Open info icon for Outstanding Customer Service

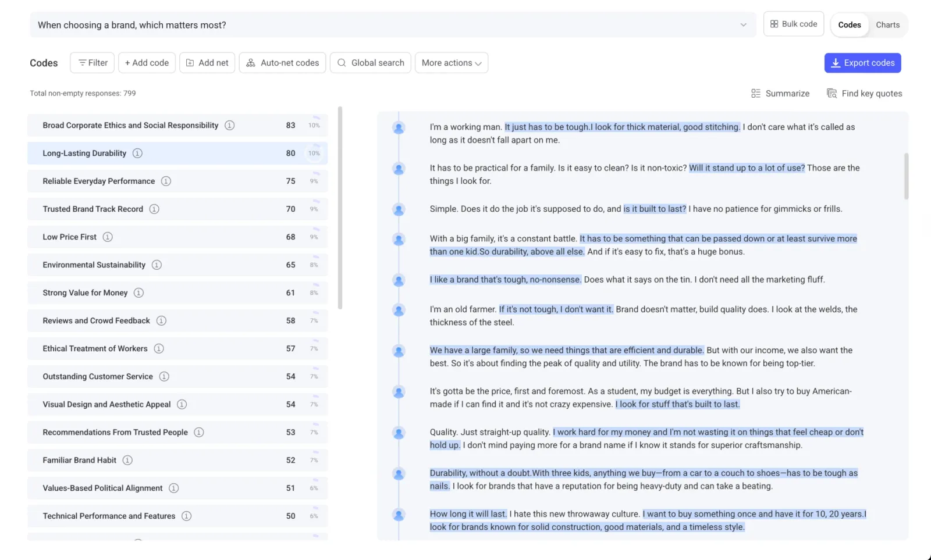pyautogui.click(x=164, y=376)
